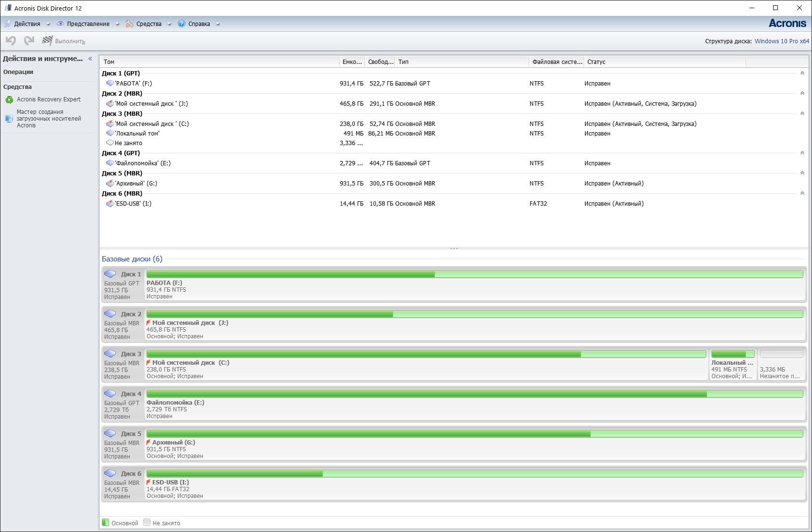Screen dimensions: 812x532
Task: Click the Диск 5 drive icon in disk map
Action: [111, 433]
